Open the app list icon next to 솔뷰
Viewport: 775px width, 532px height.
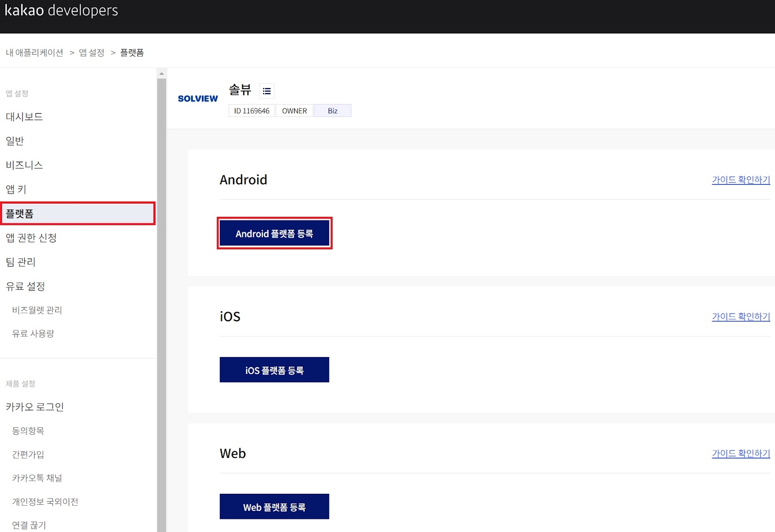266,91
